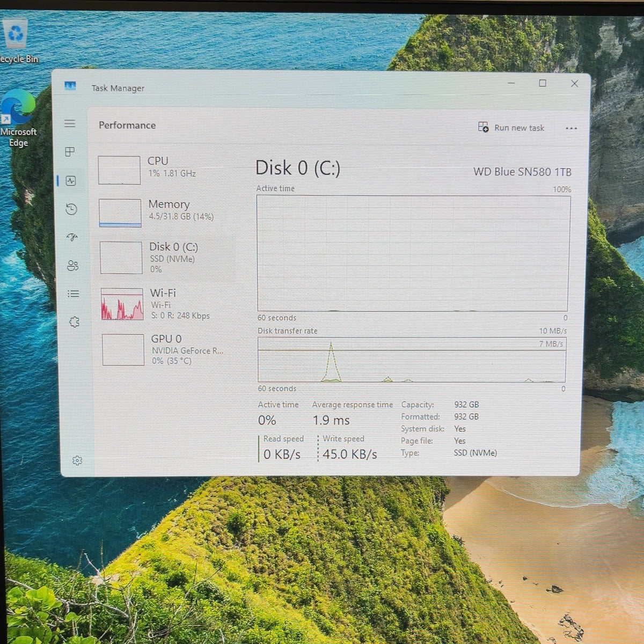The width and height of the screenshot is (644, 644).
Task: Click the Type SSD (NVMe) value
Action: 475,453
